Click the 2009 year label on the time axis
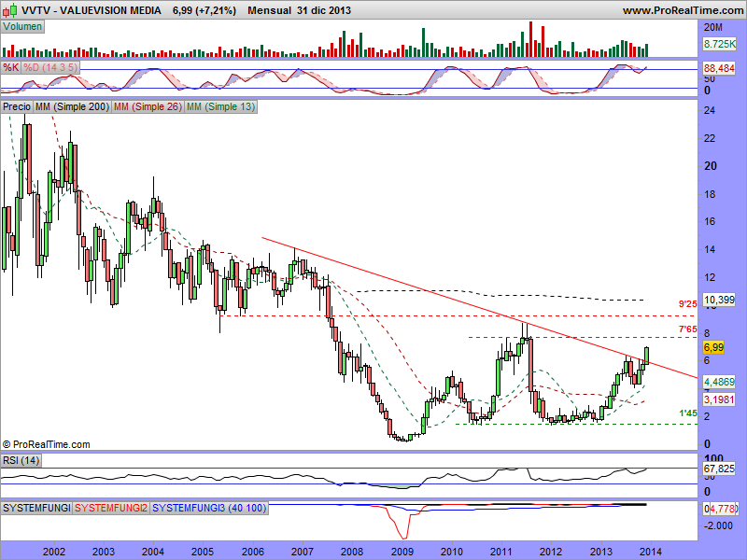Viewport: 747px width, 560px height. click(402, 552)
